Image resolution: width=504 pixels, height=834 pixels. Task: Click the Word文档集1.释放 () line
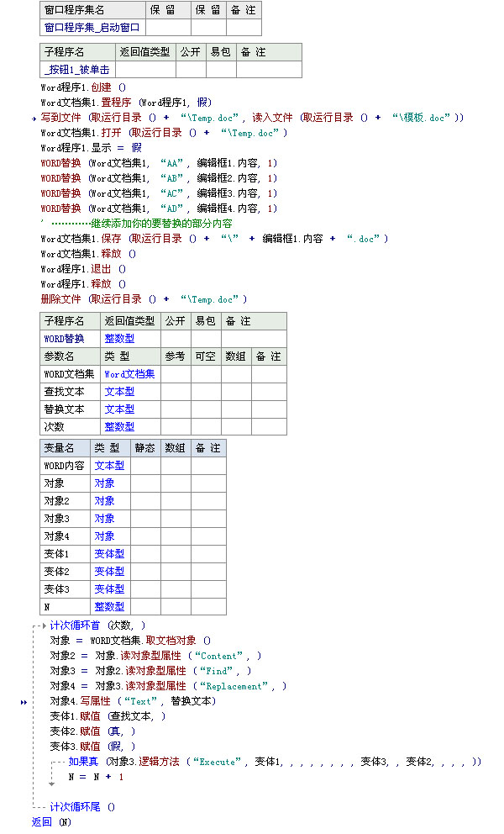point(88,254)
